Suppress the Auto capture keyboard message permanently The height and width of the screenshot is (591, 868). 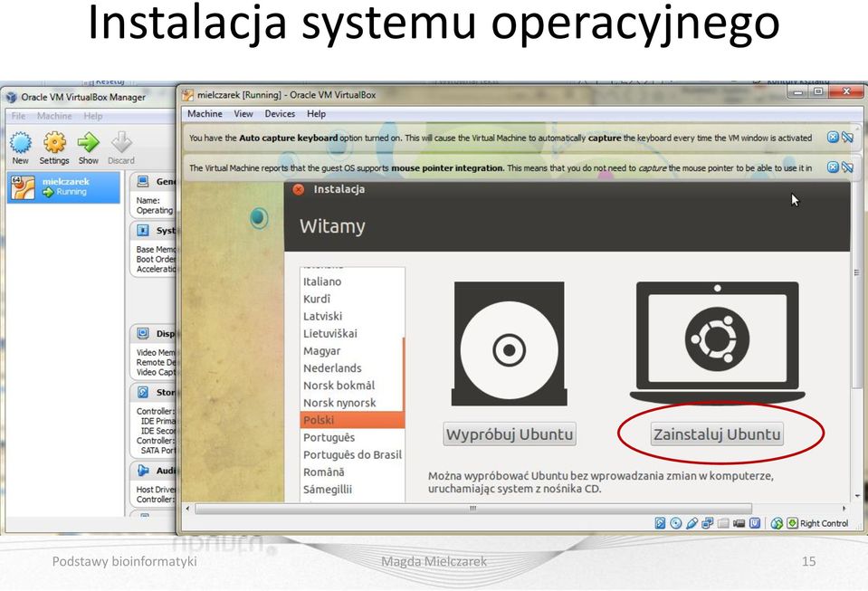point(847,138)
